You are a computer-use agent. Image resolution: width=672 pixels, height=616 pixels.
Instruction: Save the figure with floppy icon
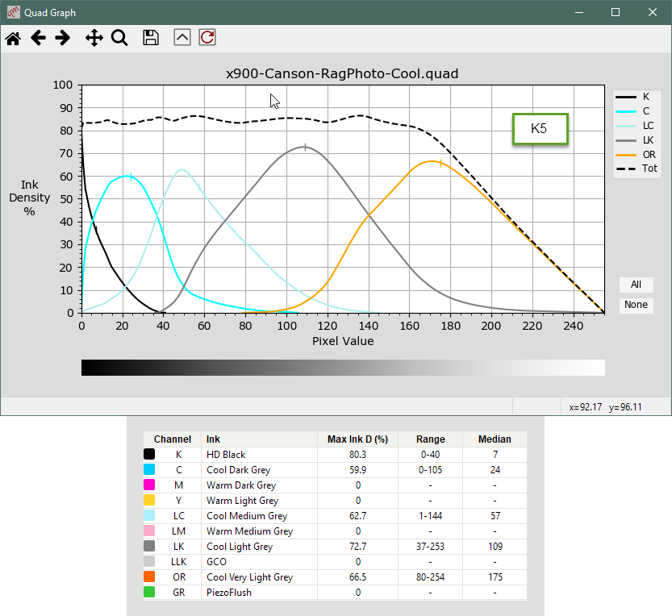150,38
